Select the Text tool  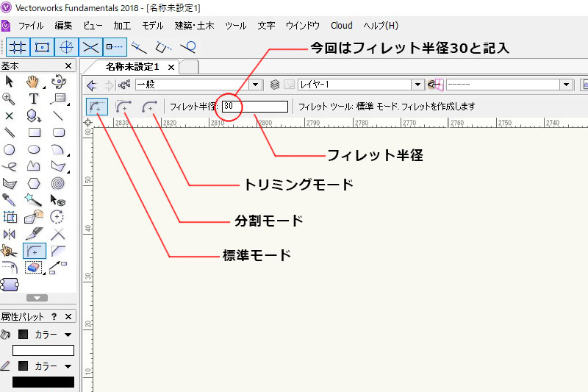click(33, 99)
